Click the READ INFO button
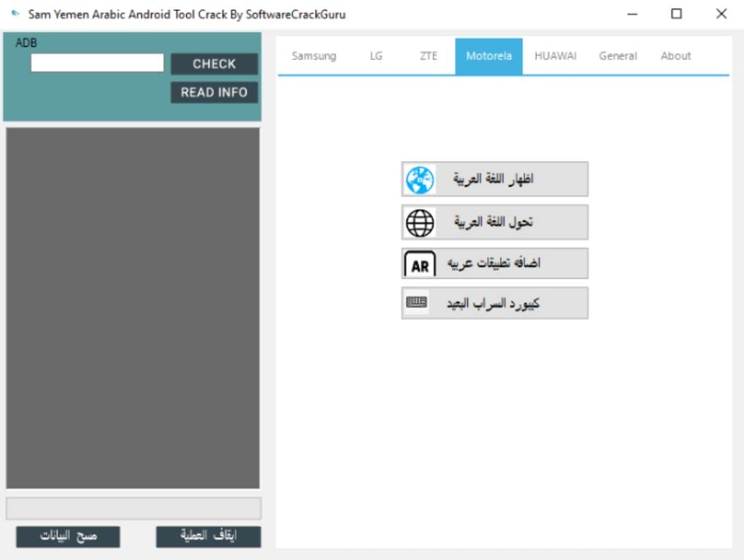This screenshot has width=744, height=560. (213, 92)
